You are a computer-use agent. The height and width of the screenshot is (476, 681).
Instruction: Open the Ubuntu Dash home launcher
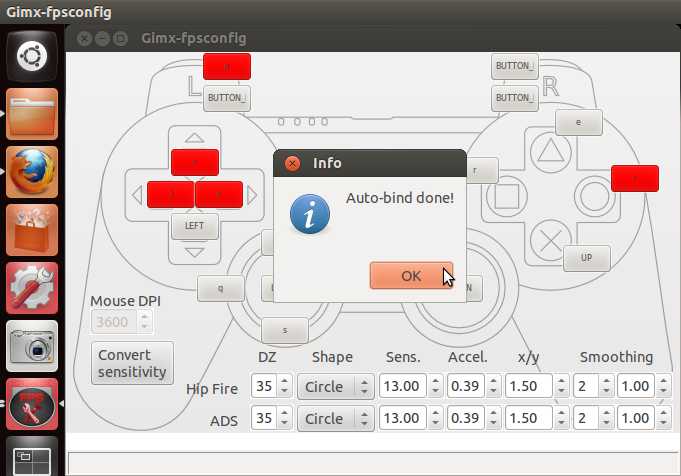point(32,56)
